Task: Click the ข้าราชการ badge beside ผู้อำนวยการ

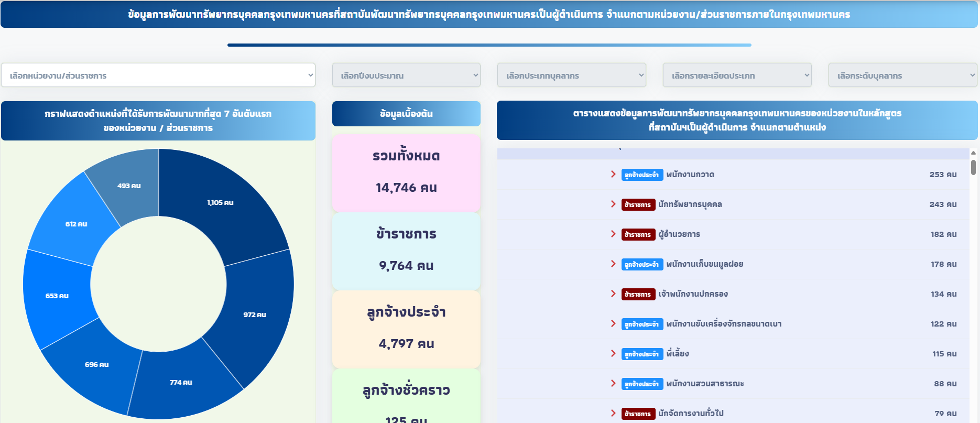Action: [x=638, y=234]
